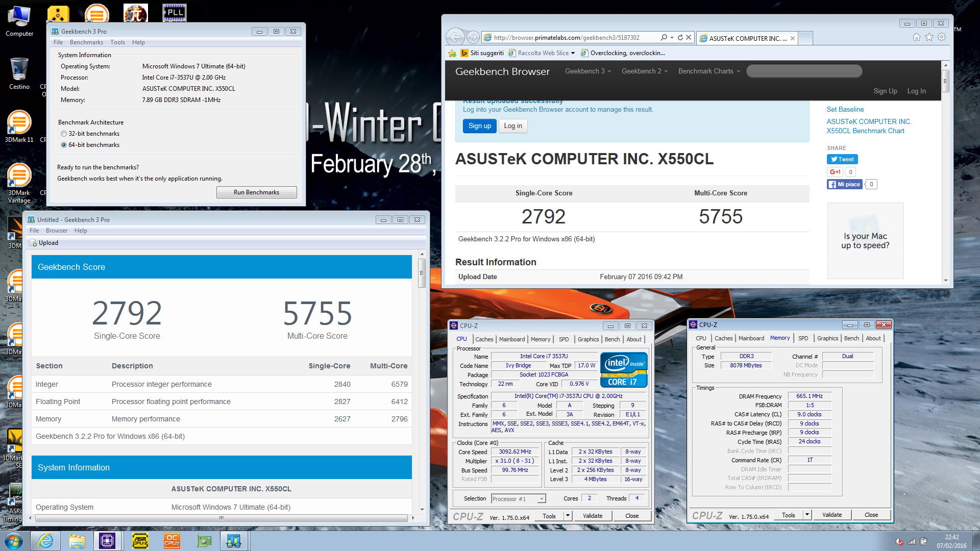Open Siti suggeriti favorites link
980x551 pixels.
click(482, 53)
